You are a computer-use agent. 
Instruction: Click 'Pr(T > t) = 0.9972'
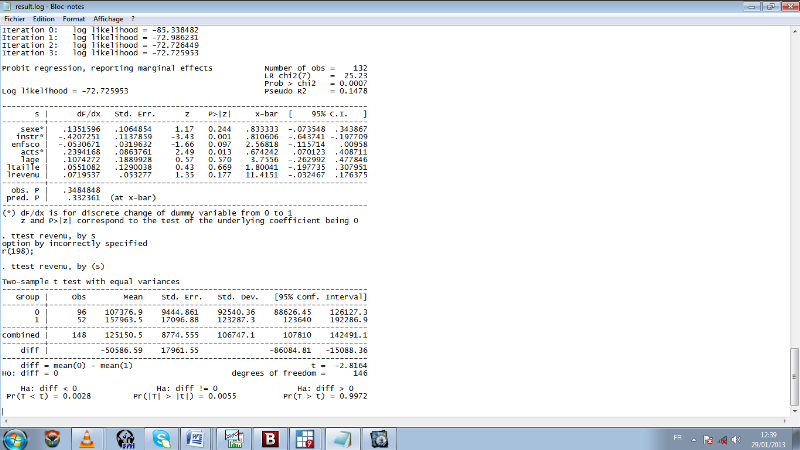[x=326, y=396]
